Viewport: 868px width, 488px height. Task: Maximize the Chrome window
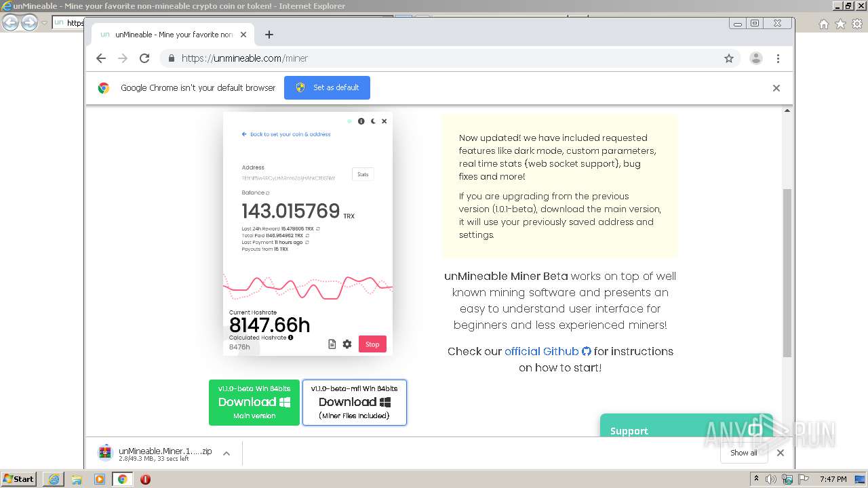tap(755, 23)
